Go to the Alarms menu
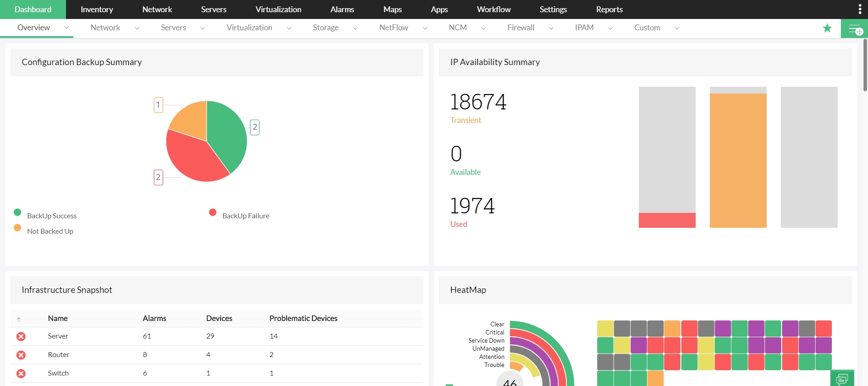The width and height of the screenshot is (868, 386). [342, 9]
